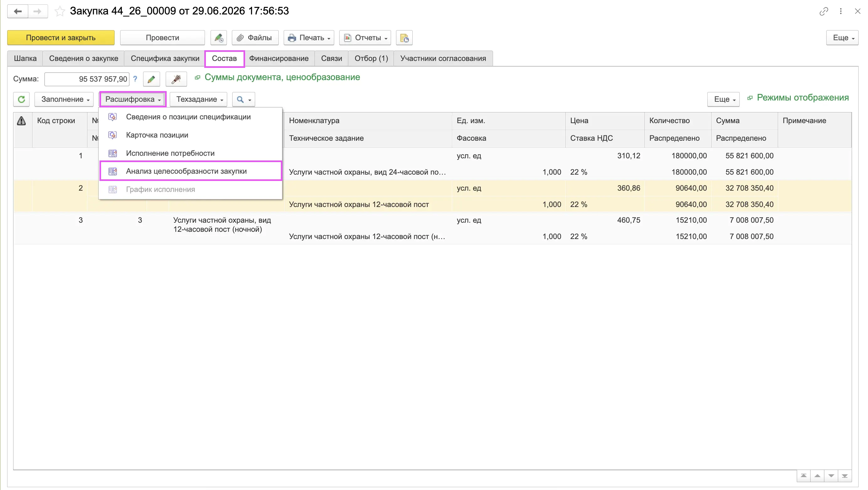868x490 pixels.
Task: Switch to the Участники согласования tab
Action: tap(443, 58)
